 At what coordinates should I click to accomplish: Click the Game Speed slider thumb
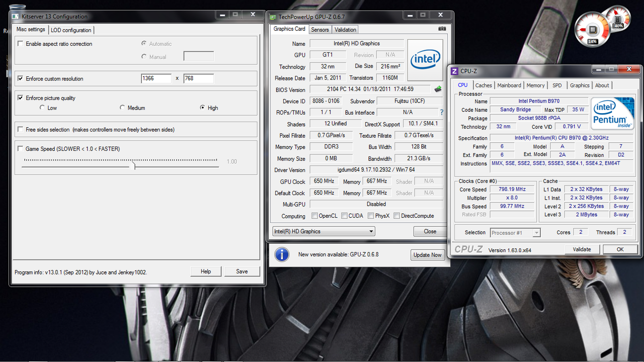[132, 165]
